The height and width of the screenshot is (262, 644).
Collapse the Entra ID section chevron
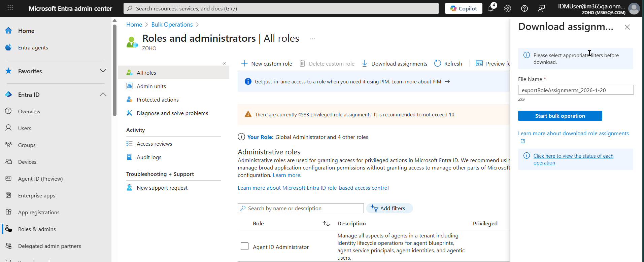tap(103, 95)
